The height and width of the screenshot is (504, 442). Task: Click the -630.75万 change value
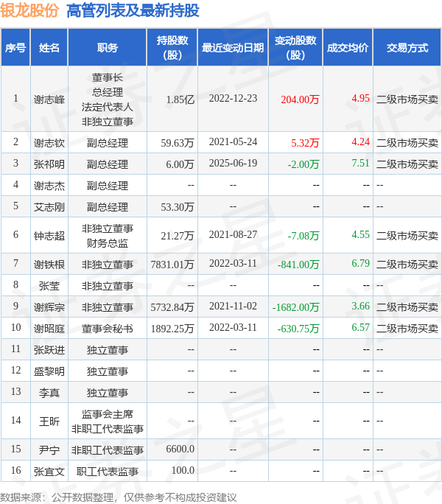tap(298, 329)
